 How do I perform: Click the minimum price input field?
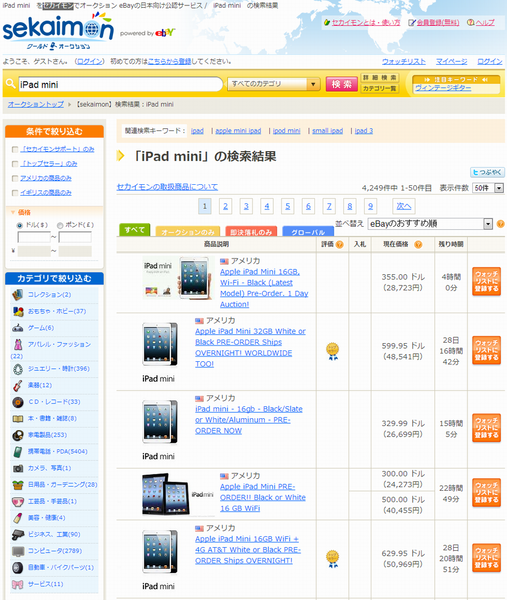click(34, 237)
